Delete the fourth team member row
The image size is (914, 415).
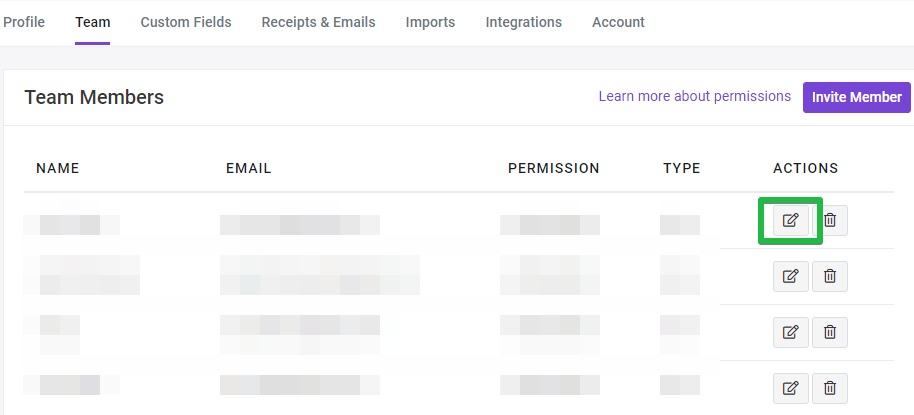coord(830,388)
